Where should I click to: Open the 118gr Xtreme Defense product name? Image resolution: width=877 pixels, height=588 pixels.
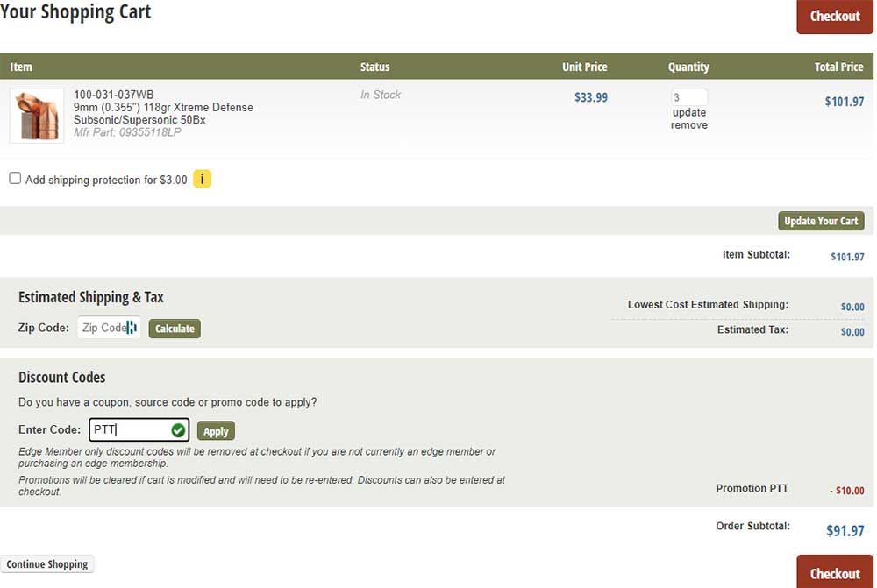point(163,113)
